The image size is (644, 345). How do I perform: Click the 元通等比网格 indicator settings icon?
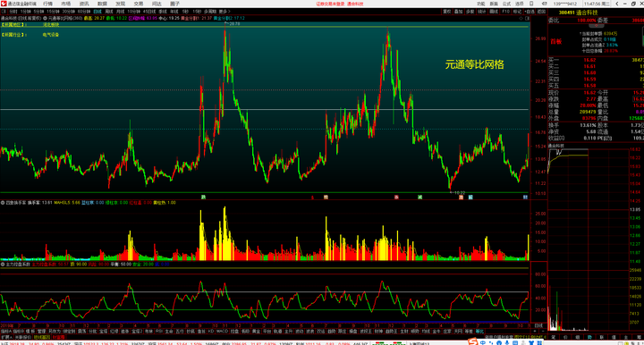[x=45, y=19]
